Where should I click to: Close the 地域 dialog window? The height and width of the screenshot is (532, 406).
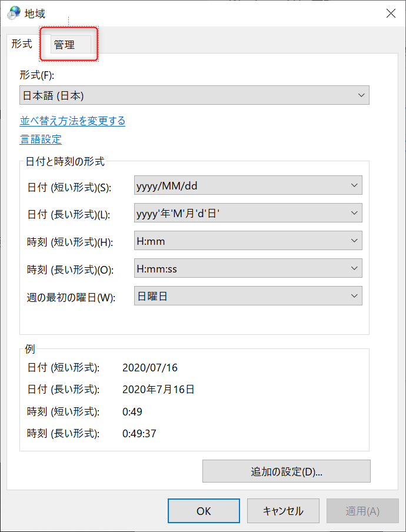click(x=391, y=13)
